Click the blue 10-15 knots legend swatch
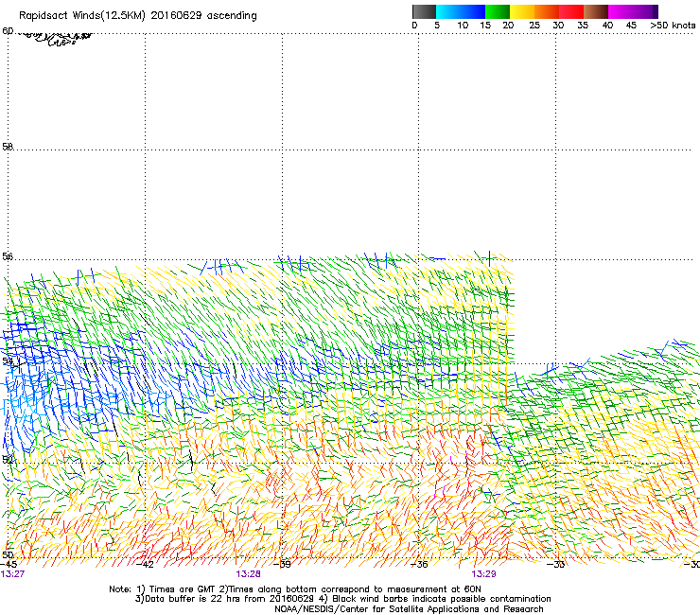Viewport: 700px width, 615px height. tap(473, 11)
